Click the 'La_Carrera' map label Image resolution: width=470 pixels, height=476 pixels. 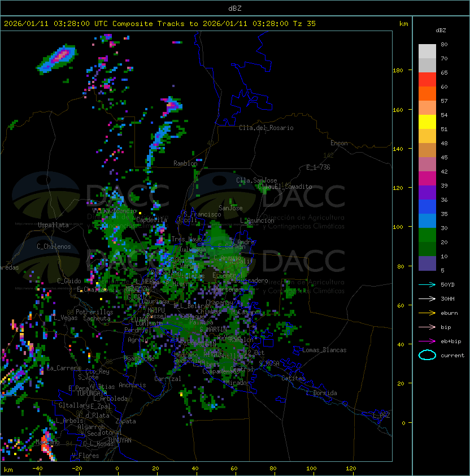pyautogui.click(x=64, y=368)
